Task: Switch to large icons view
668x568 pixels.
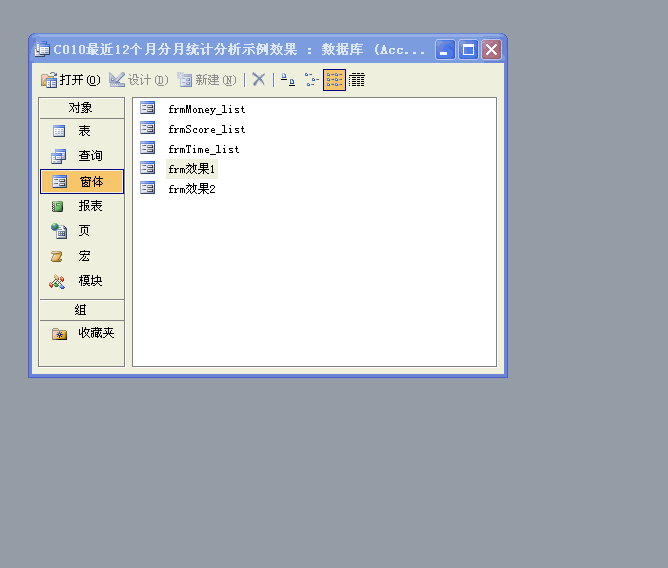Action: click(288, 80)
